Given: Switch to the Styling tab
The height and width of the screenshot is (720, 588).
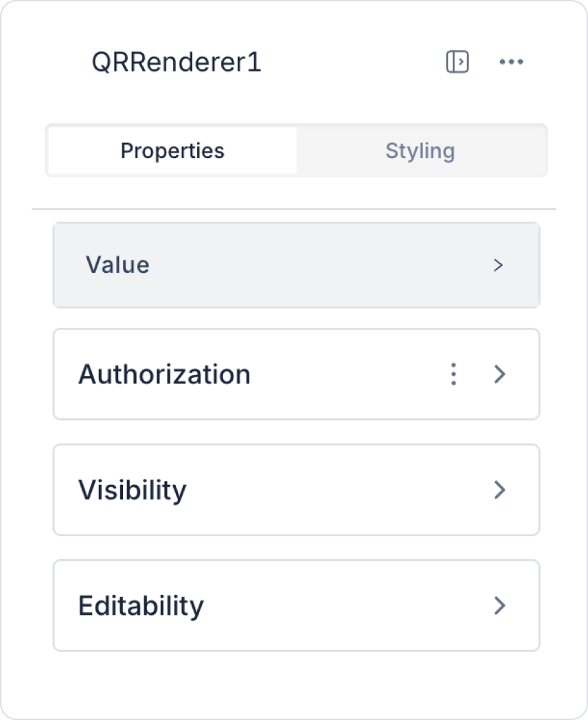Looking at the screenshot, I should pyautogui.click(x=420, y=150).
